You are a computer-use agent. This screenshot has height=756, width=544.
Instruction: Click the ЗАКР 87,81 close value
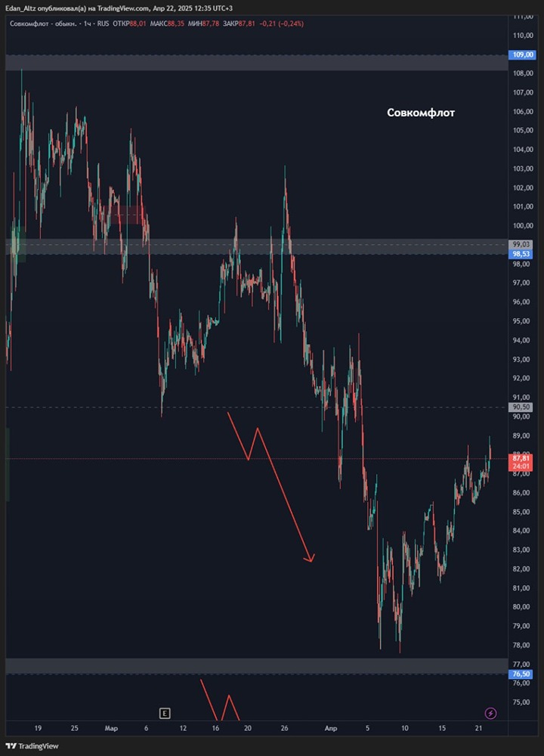(x=239, y=23)
